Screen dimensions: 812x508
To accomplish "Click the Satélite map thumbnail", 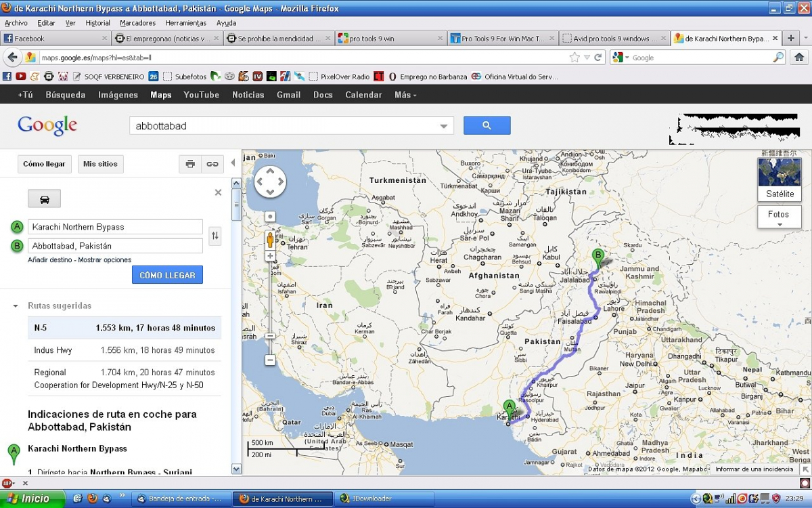I will tap(780, 179).
